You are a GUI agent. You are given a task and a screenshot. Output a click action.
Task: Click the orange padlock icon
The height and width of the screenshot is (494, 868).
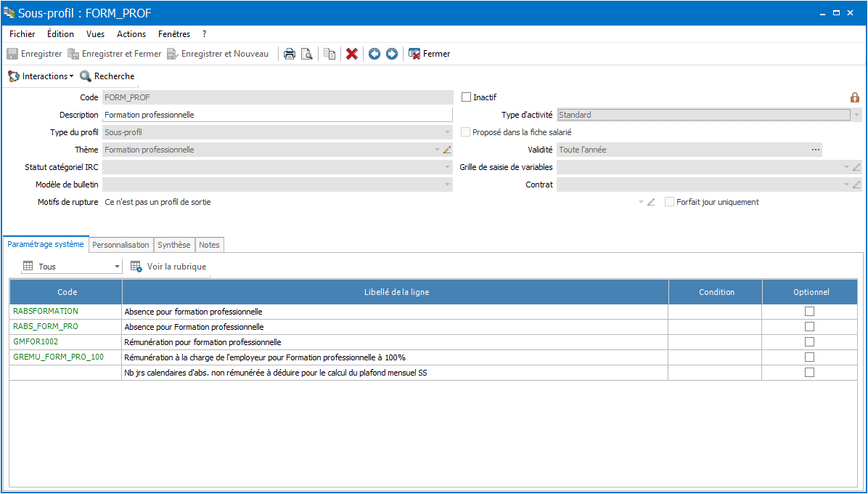pos(855,97)
